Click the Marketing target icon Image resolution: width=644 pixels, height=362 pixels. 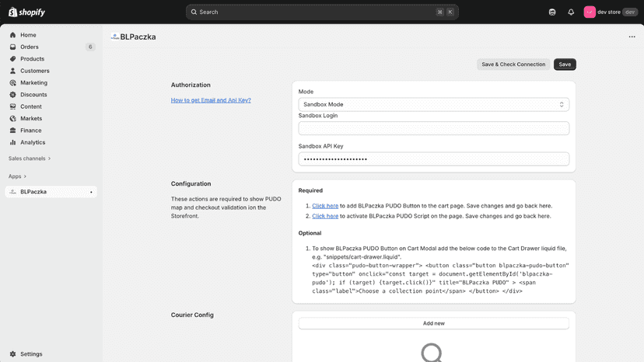point(12,82)
